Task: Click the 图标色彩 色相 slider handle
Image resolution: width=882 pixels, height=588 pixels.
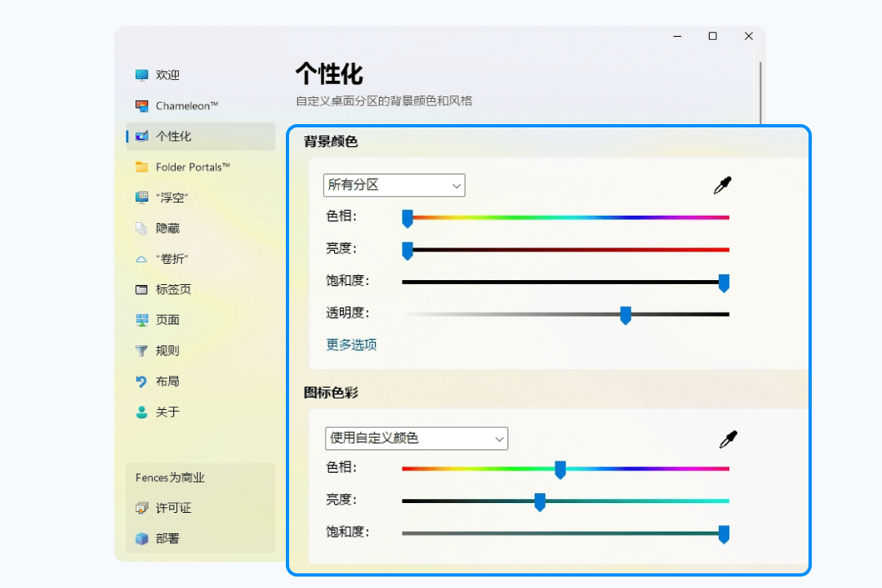Action: point(560,469)
